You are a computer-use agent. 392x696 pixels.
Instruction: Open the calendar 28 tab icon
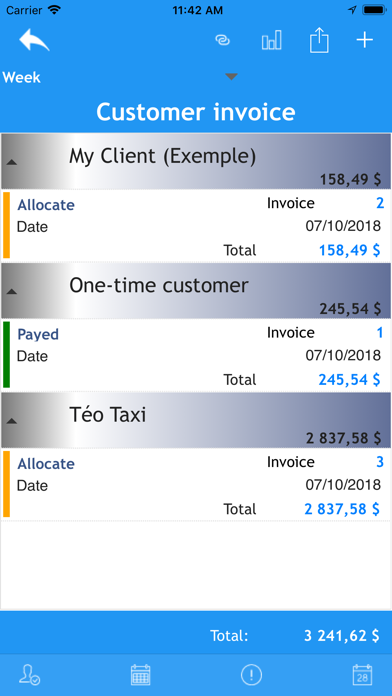point(362,675)
